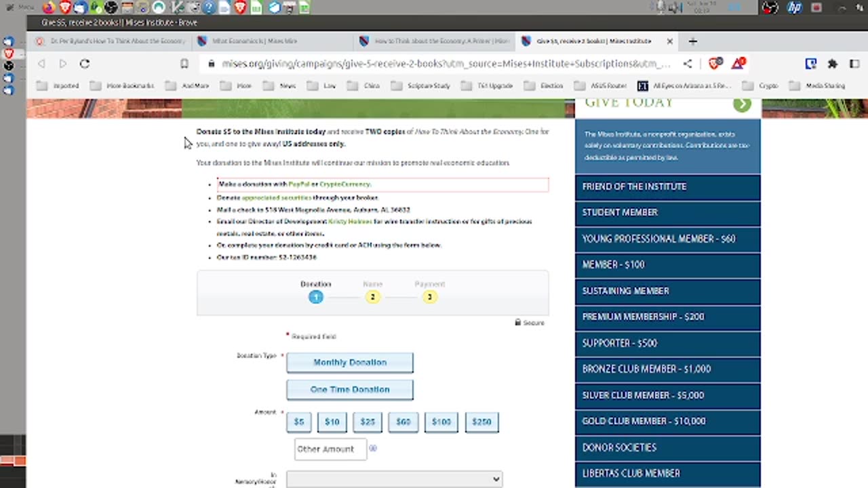Screen dimensions: 868x488
Task: Click the Other Amount input field
Action: click(x=330, y=449)
